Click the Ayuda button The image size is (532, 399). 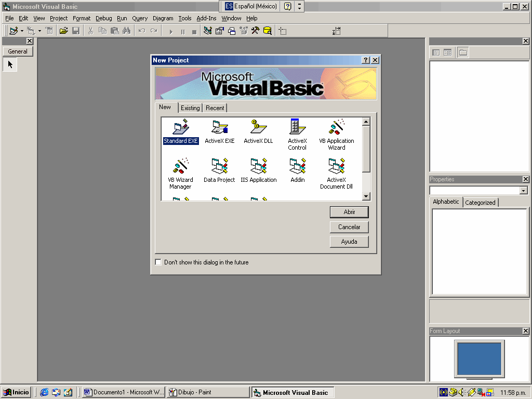(x=349, y=242)
